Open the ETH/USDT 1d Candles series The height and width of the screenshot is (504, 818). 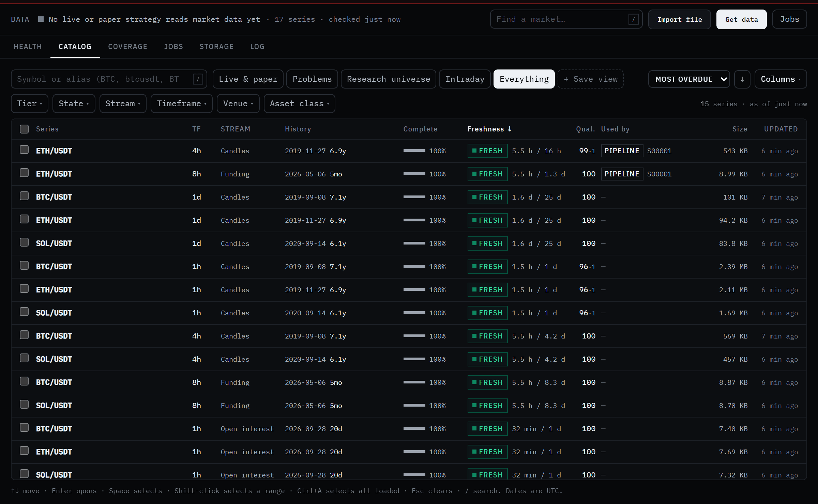click(54, 220)
